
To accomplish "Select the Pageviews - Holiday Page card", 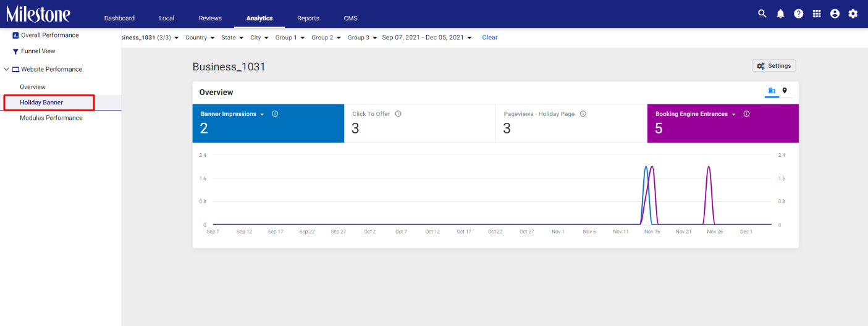I will coord(571,123).
